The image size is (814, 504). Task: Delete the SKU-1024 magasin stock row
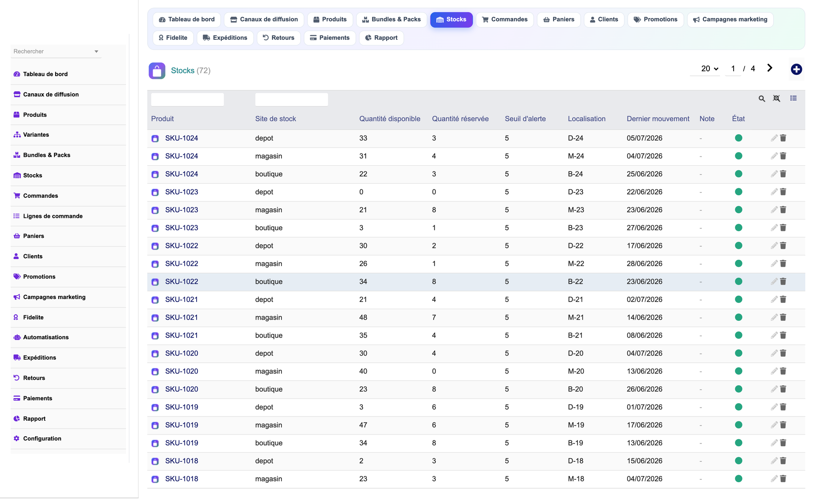click(x=783, y=156)
